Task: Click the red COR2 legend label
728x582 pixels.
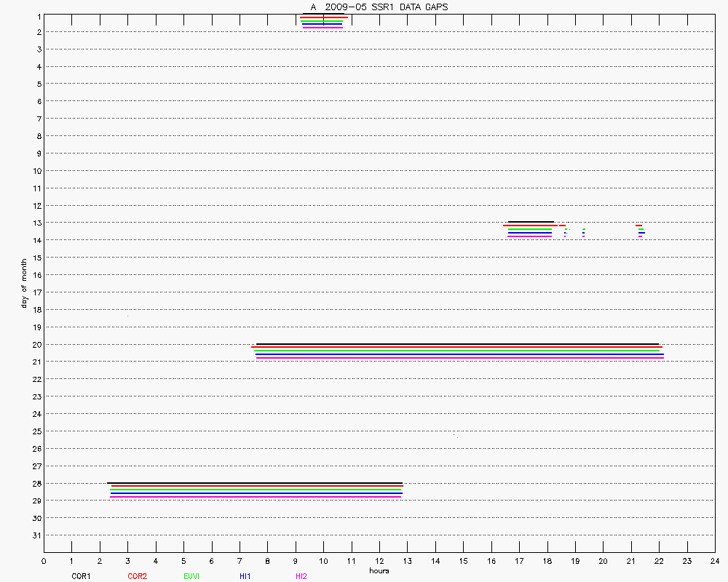Action: pyautogui.click(x=137, y=576)
